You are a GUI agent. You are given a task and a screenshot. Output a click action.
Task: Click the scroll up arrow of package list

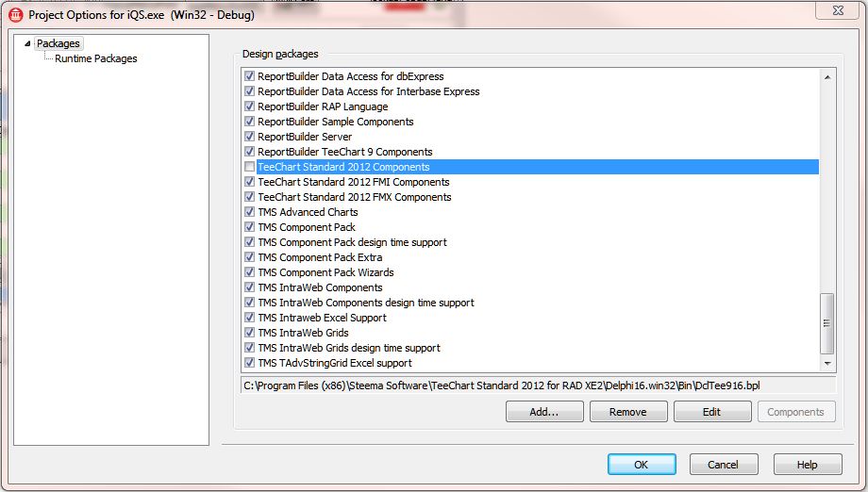827,77
